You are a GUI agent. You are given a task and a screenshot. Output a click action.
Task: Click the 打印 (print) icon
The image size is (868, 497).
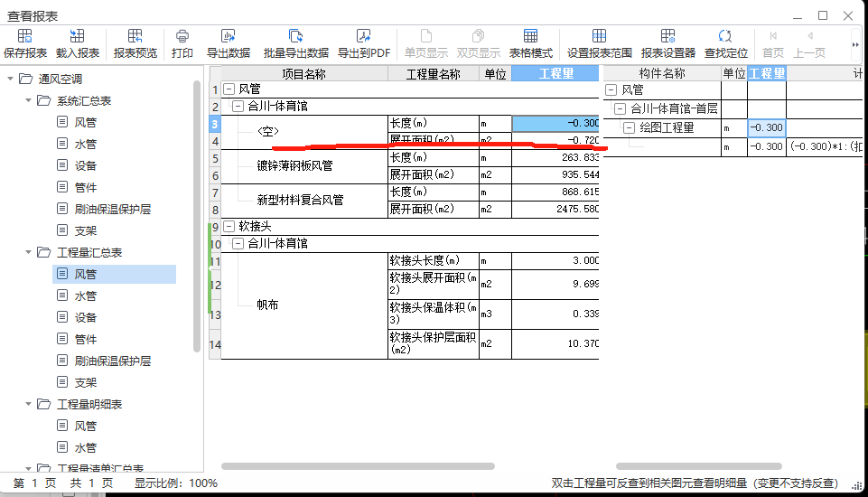(182, 43)
